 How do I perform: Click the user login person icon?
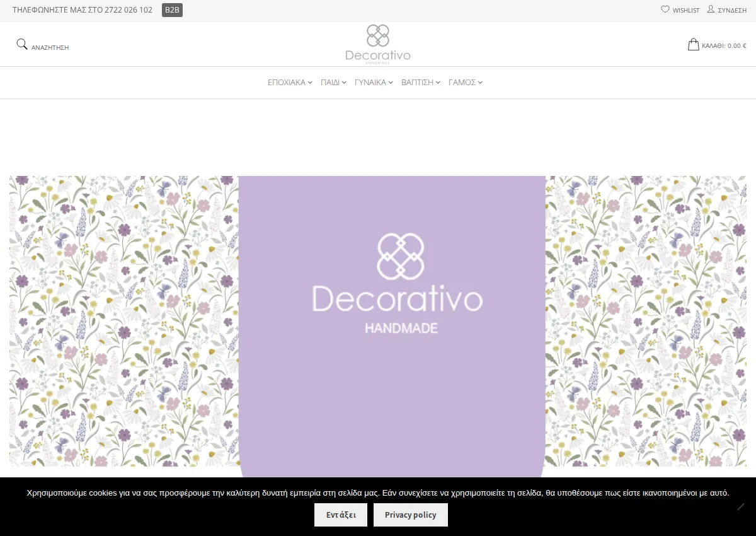[711, 9]
